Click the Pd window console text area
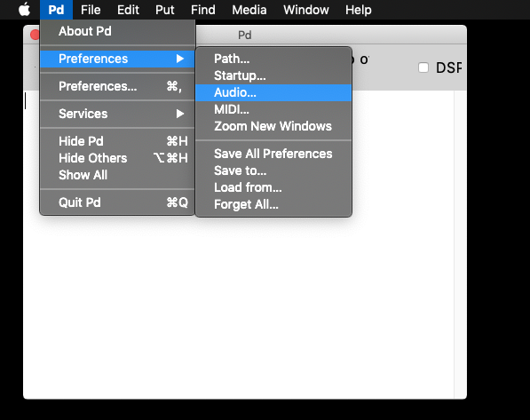The image size is (530, 420). (239, 305)
